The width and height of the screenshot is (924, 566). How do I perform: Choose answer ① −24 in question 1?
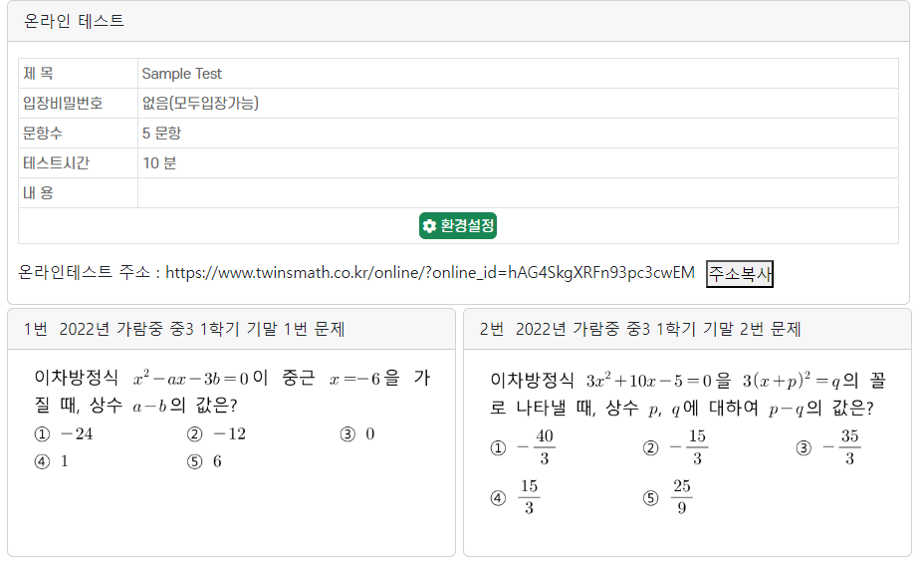tap(64, 434)
